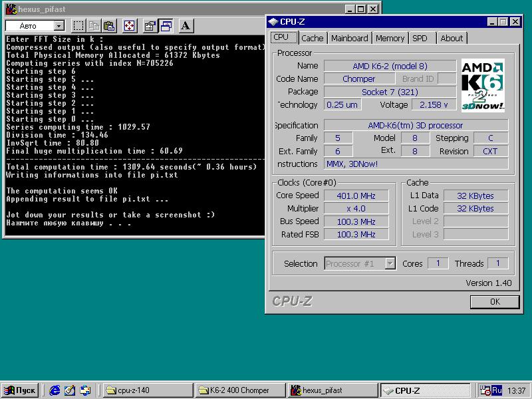Click the Instructions value 'MMX, 3DNow!'
This screenshot has height=399, width=532.
click(416, 164)
